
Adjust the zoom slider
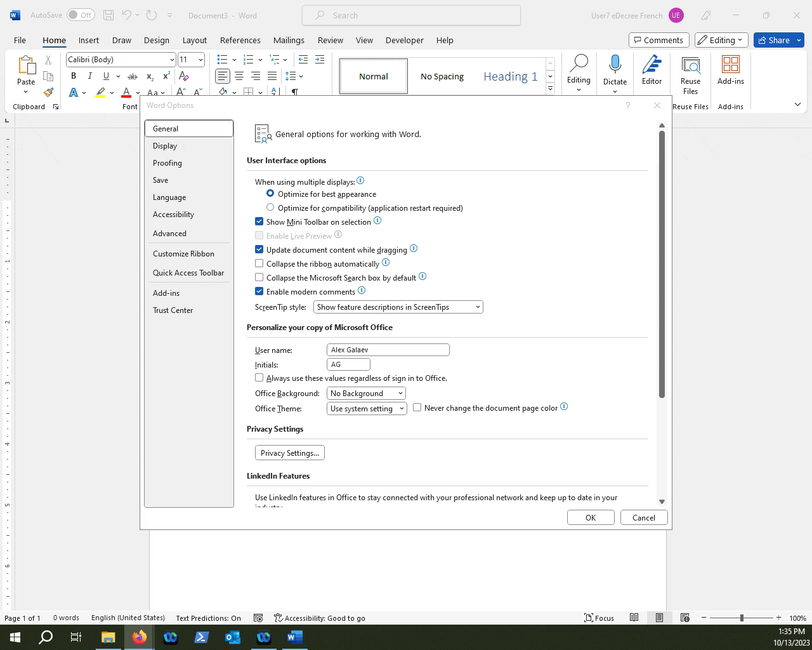click(x=742, y=616)
